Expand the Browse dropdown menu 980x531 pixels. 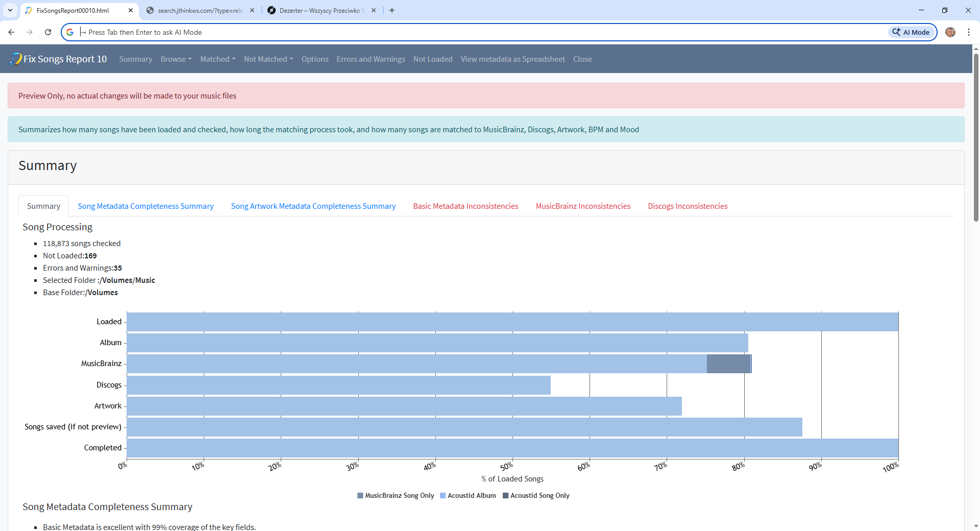coord(176,59)
